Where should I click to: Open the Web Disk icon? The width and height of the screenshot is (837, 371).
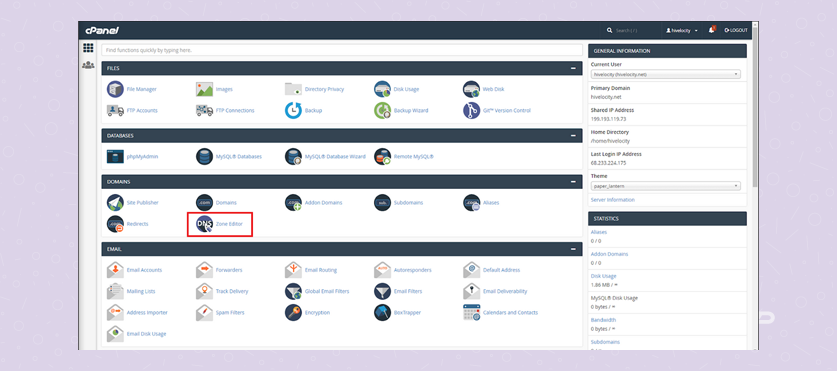coord(471,89)
